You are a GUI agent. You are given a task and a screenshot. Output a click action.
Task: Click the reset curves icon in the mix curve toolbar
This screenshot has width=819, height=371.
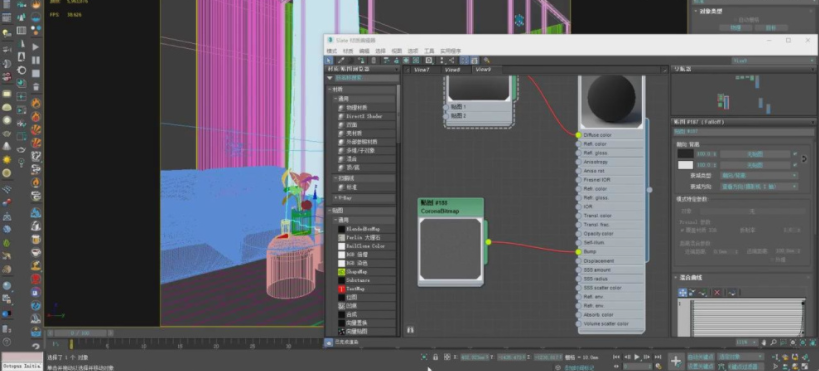click(x=733, y=293)
